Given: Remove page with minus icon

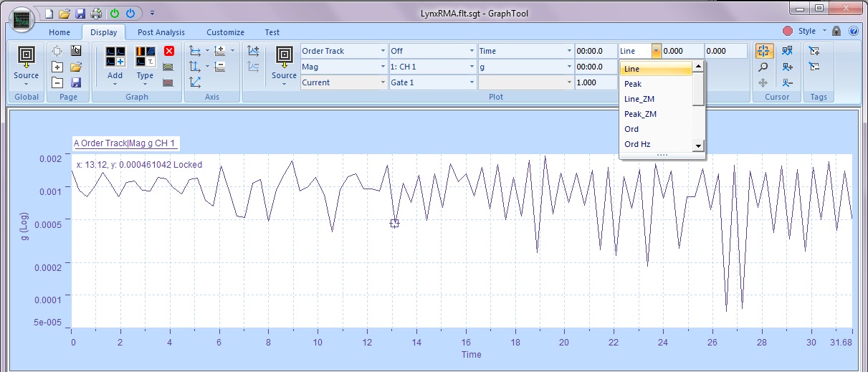Looking at the screenshot, I should tap(57, 82).
